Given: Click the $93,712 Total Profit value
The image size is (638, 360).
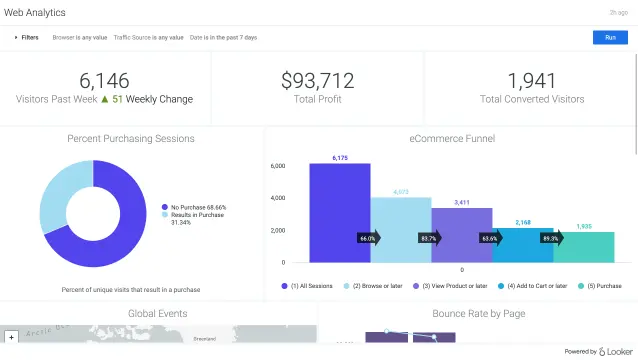Looking at the screenshot, I should click(318, 81).
